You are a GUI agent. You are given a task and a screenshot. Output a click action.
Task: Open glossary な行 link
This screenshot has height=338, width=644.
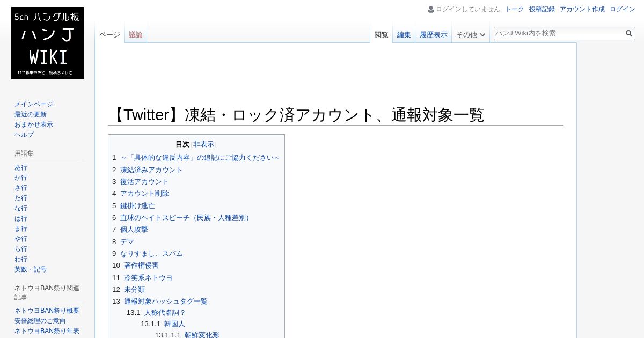[x=21, y=208]
